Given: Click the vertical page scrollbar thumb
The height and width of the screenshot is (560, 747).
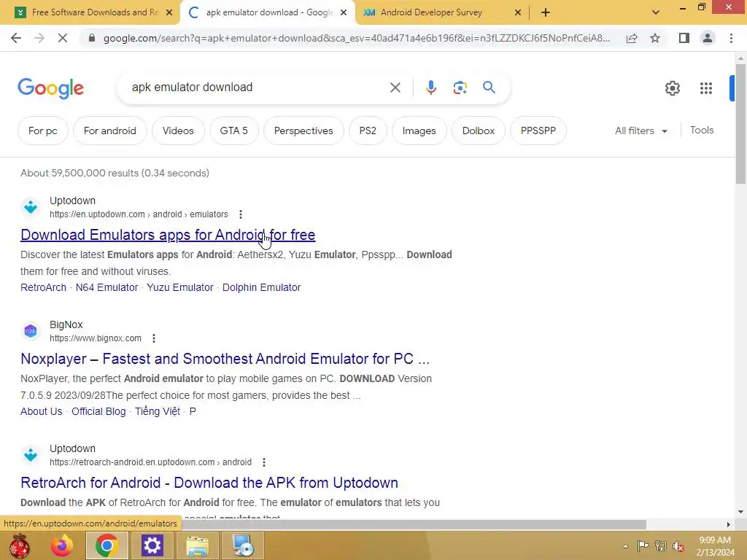Looking at the screenshot, I should [740, 124].
